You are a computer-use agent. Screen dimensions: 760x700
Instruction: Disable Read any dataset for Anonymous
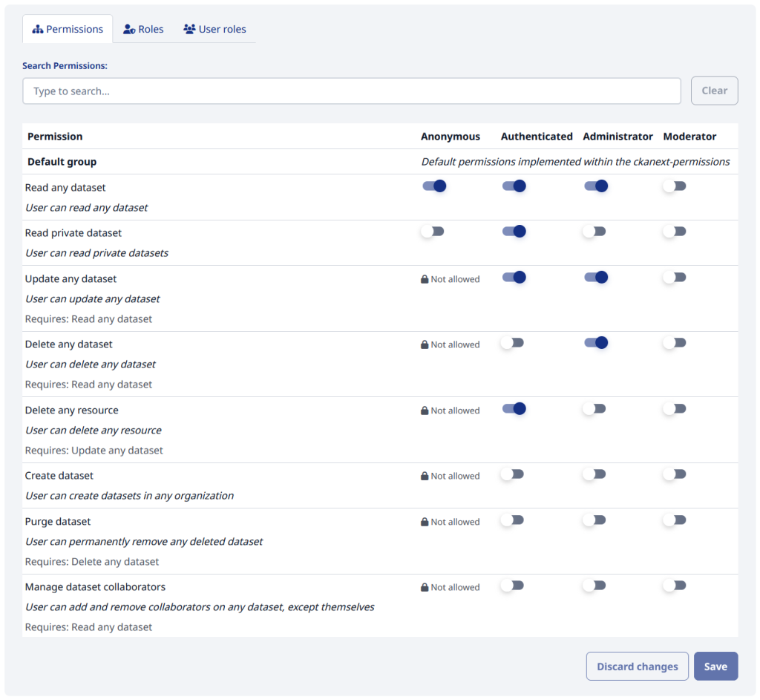click(433, 186)
